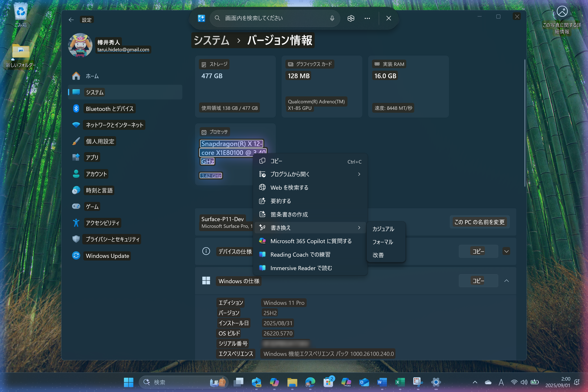This screenshot has height=392, width=588.
Task: Expand the デバイスの仕様 section chevron
Action: point(506,251)
